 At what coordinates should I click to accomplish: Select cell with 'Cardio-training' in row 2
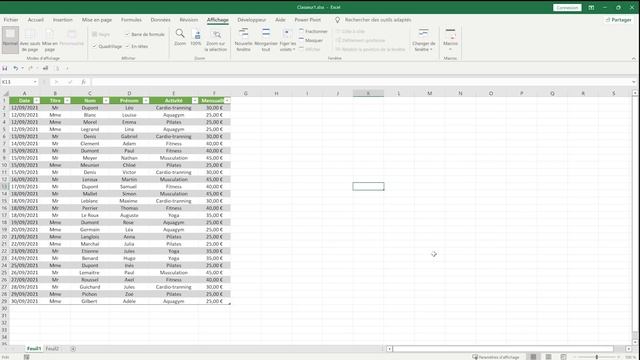tap(173, 108)
